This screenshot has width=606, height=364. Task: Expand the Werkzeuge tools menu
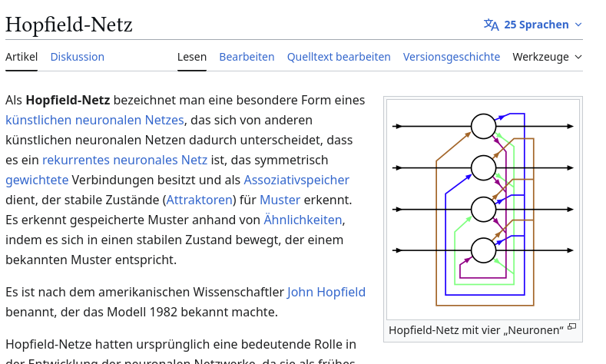pos(547,57)
